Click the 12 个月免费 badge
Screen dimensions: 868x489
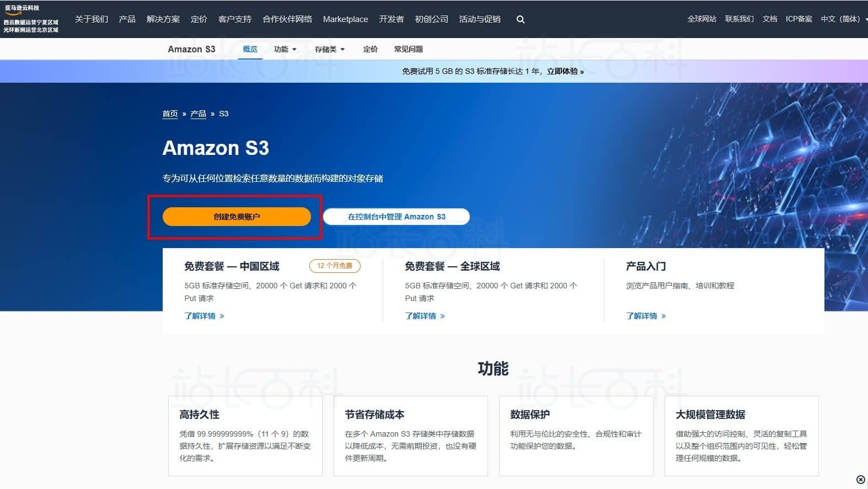point(335,266)
